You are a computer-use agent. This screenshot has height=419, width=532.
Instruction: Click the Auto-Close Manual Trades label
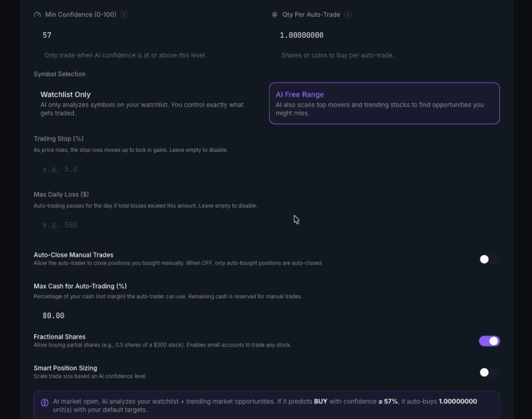pyautogui.click(x=73, y=255)
